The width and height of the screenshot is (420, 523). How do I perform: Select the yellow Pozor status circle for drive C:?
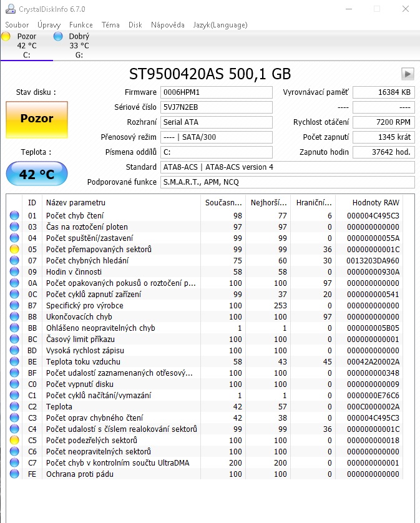(x=6, y=36)
